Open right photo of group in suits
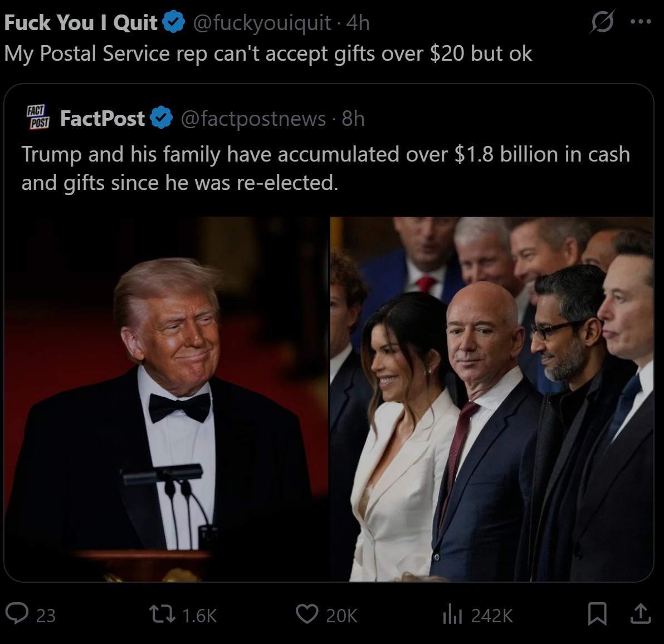 (491, 398)
